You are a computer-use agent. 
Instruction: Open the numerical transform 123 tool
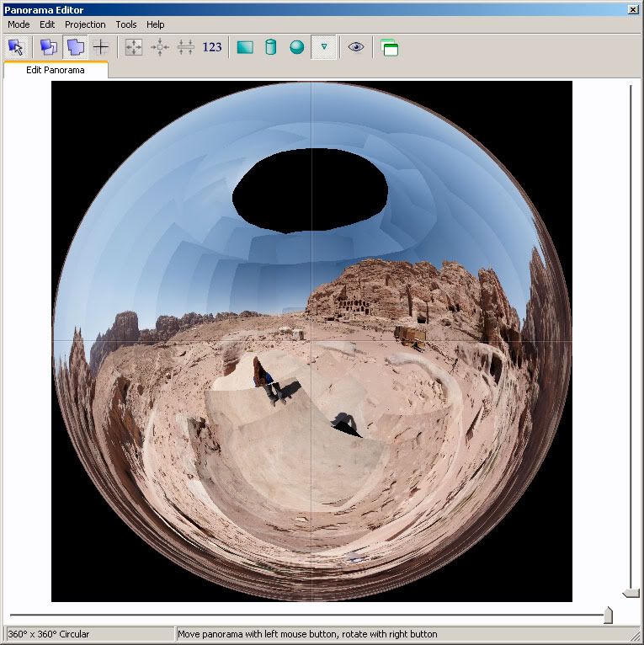(212, 47)
